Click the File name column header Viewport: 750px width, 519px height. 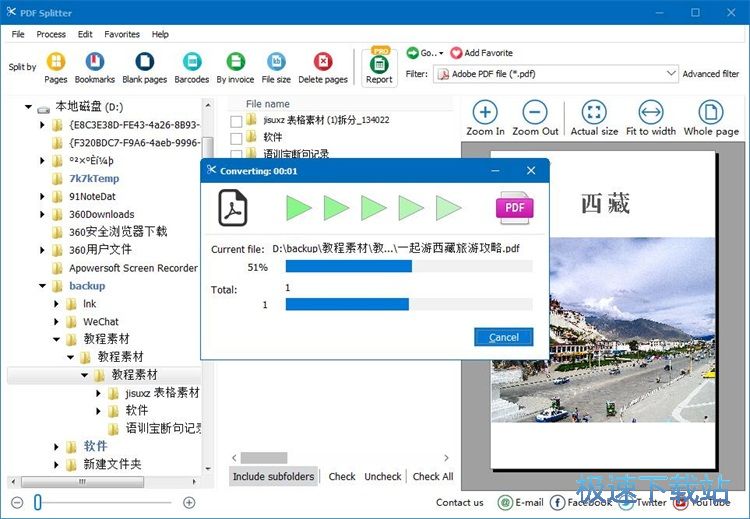(267, 104)
